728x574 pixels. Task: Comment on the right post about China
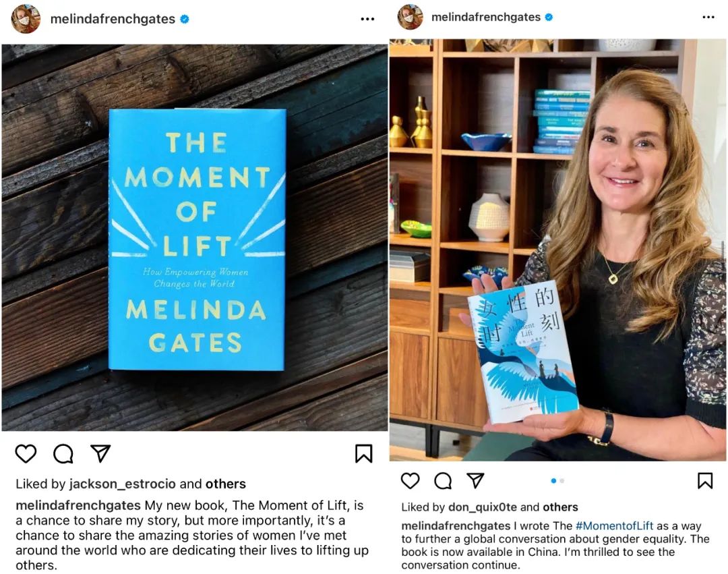pos(443,480)
